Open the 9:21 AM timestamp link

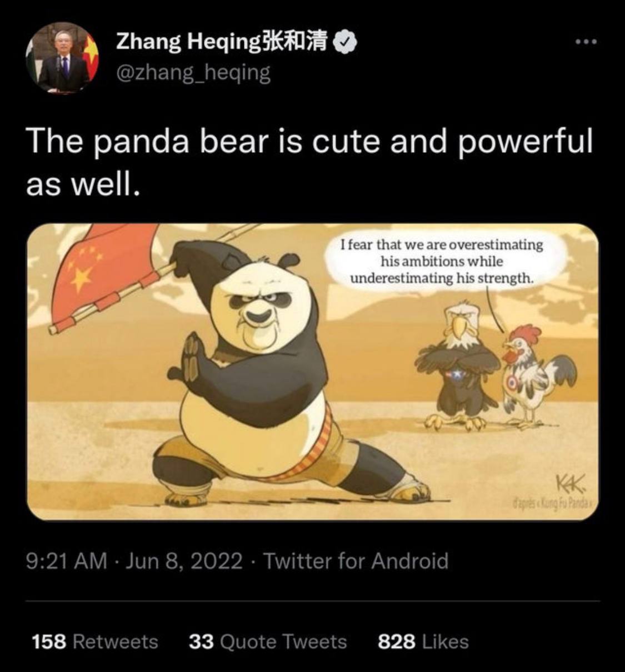click(x=67, y=561)
